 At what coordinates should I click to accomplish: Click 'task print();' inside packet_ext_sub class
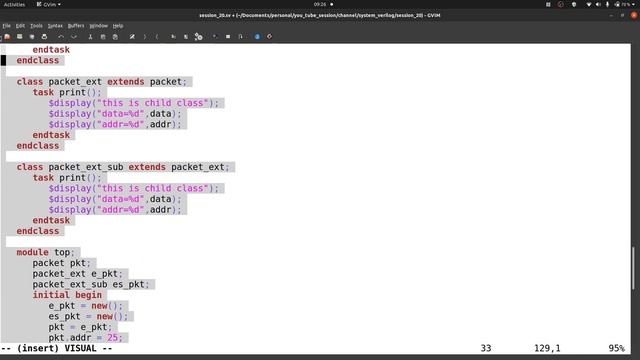pyautogui.click(x=67, y=178)
